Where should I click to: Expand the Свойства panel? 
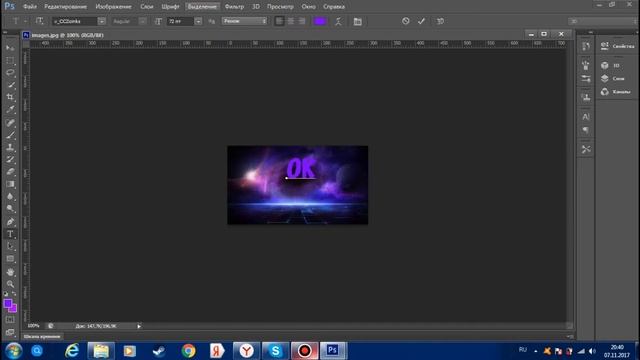(x=617, y=46)
